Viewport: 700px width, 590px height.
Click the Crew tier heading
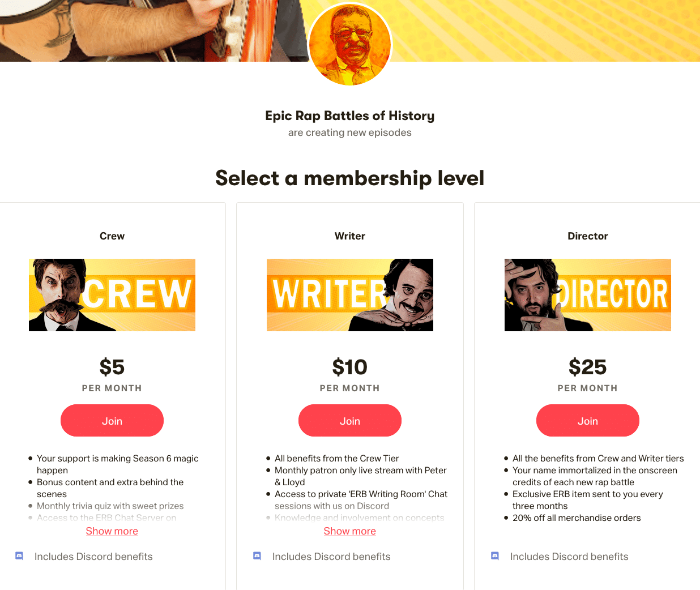point(112,236)
